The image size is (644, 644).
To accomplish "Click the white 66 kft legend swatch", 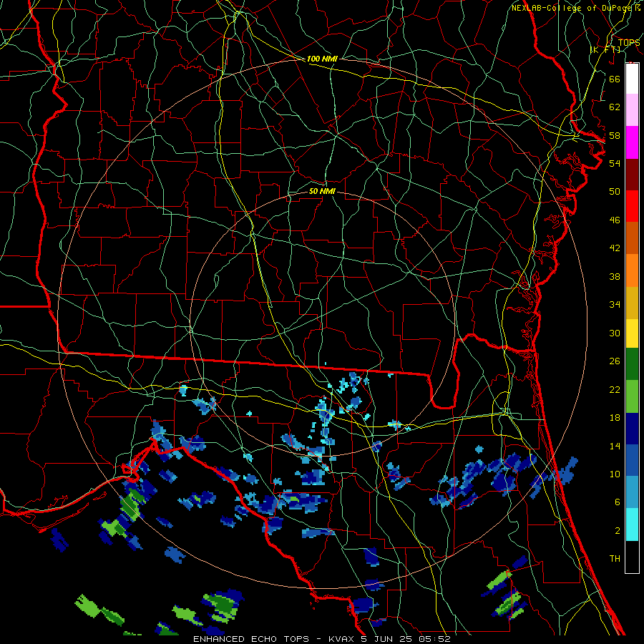I will pos(632,79).
